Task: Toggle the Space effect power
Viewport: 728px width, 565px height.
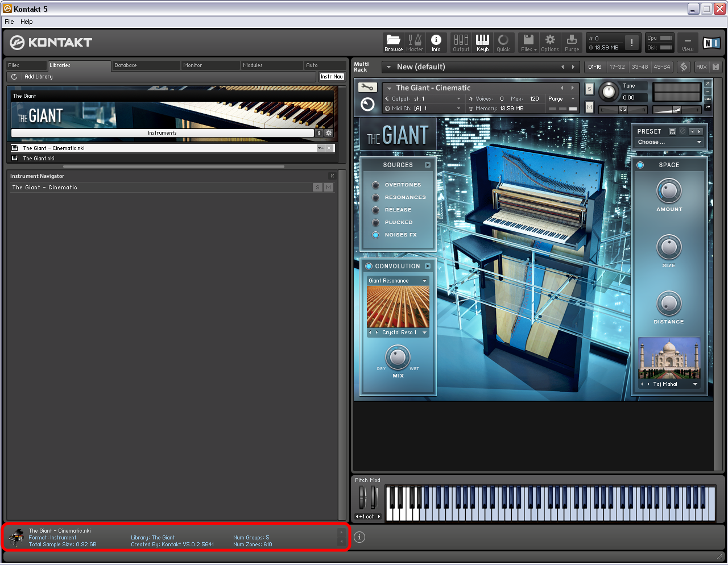Action: [x=640, y=165]
